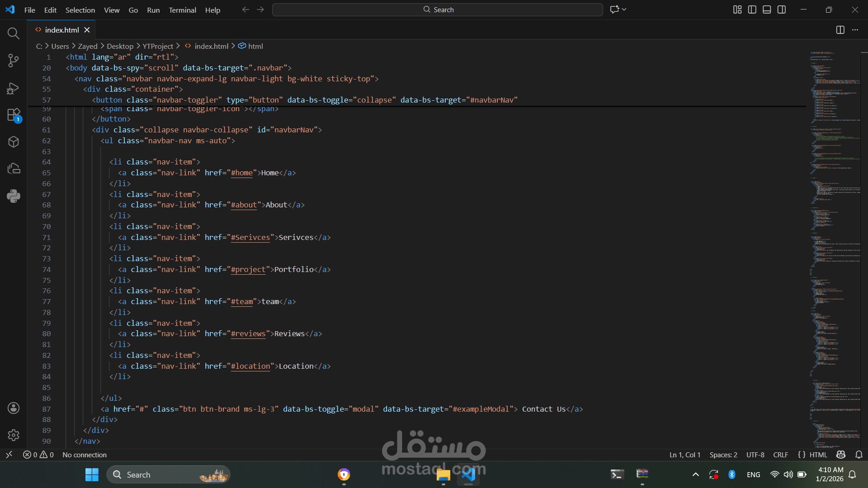The height and width of the screenshot is (488, 868).
Task: Open Source Control view
Action: (x=14, y=61)
